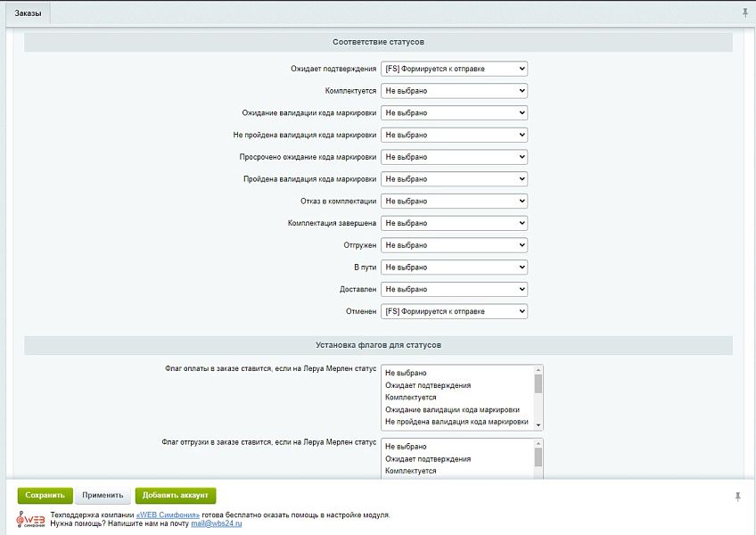
Task: Open the Доставлен status dropdown
Action: (x=454, y=290)
